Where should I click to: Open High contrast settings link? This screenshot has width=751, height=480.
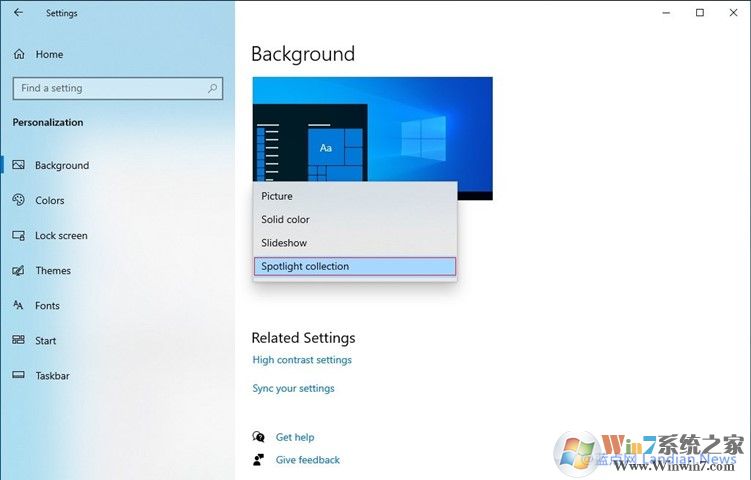click(x=302, y=360)
